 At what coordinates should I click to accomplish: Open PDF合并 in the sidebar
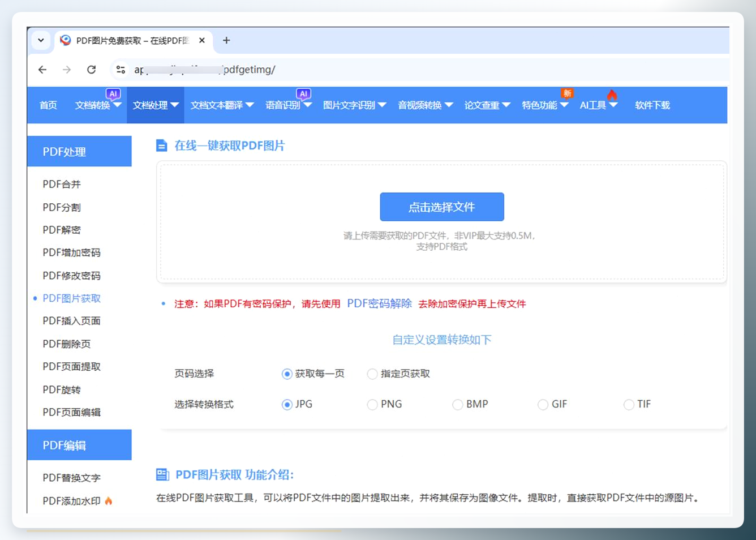(62, 185)
